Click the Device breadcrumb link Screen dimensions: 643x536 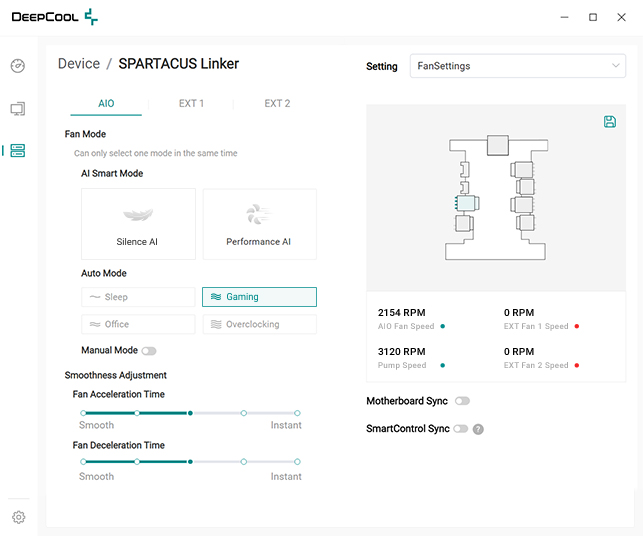tap(79, 64)
